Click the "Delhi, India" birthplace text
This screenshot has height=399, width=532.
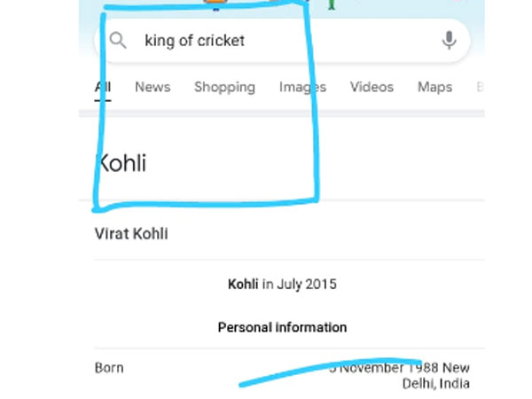tap(436, 384)
